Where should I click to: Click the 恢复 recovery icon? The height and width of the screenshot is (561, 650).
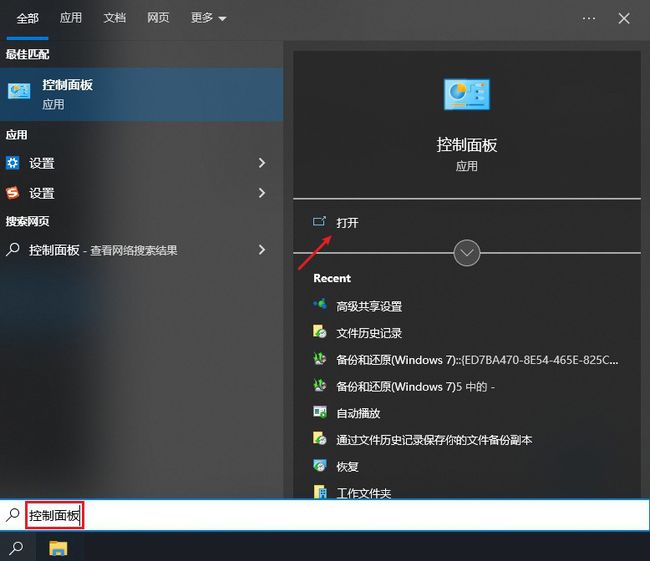pyautogui.click(x=320, y=465)
